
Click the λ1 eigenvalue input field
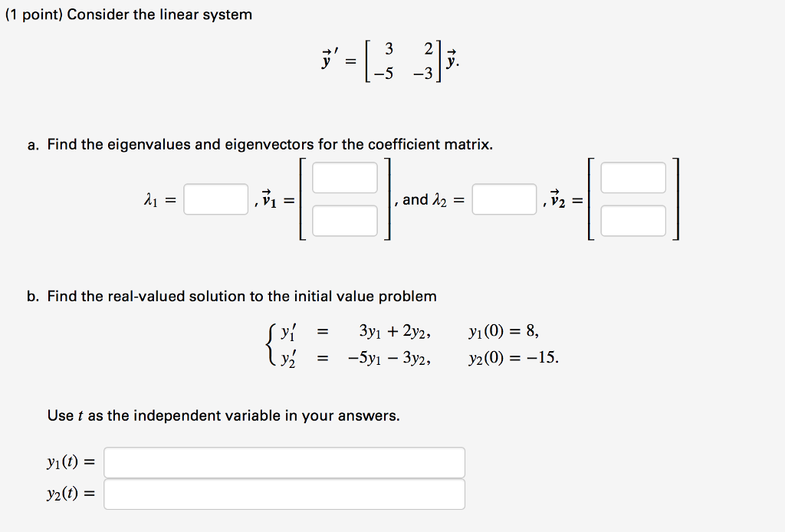tap(215, 200)
